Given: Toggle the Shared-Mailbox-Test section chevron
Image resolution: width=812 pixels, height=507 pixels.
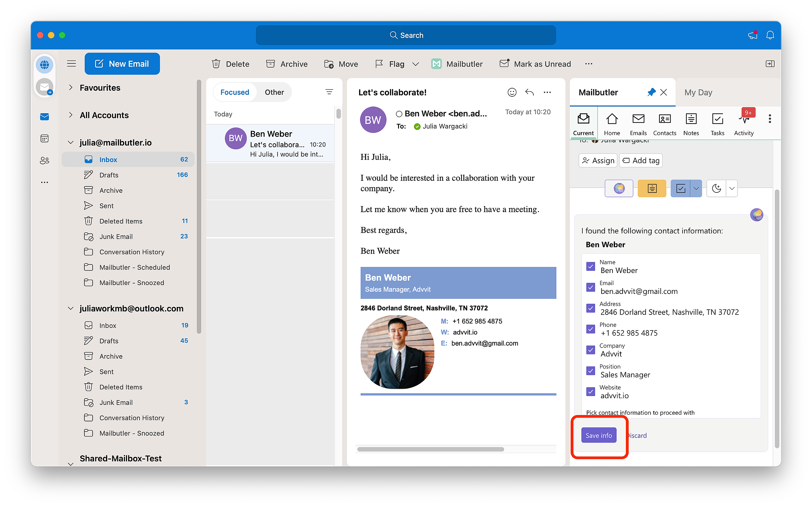Looking at the screenshot, I should (x=70, y=464).
